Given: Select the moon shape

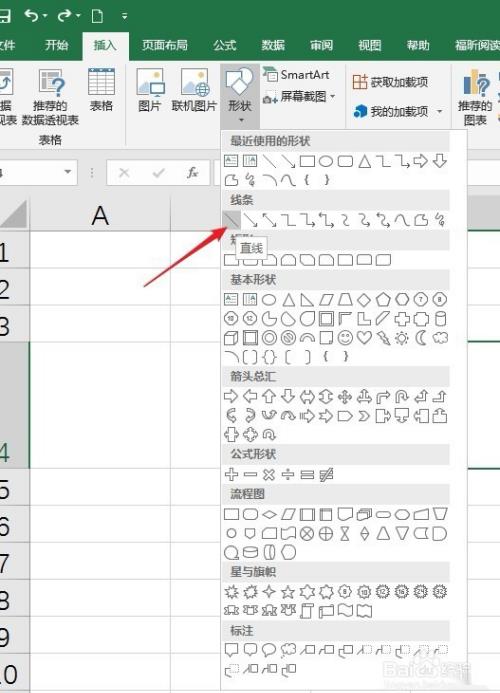Looking at the screenshot, I should tap(421, 338).
